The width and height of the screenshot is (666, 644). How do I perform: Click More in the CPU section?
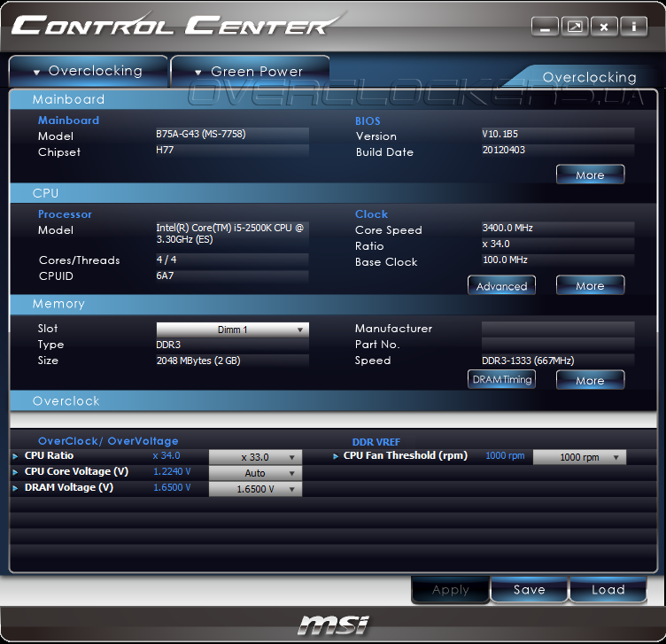[x=591, y=285]
